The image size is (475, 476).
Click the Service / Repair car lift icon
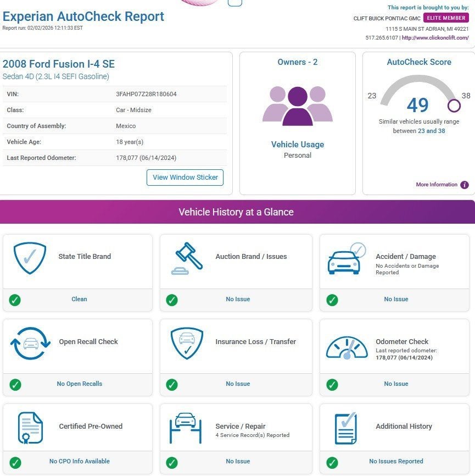click(x=187, y=428)
